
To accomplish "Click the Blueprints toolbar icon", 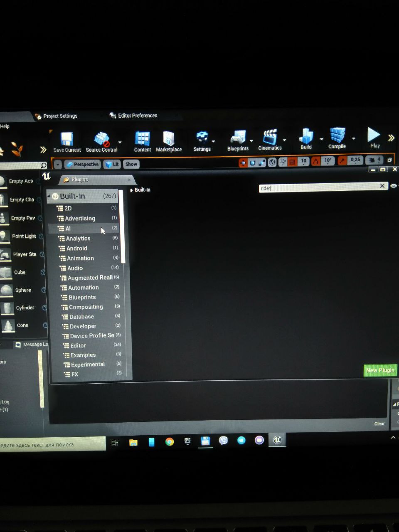I will click(238, 138).
